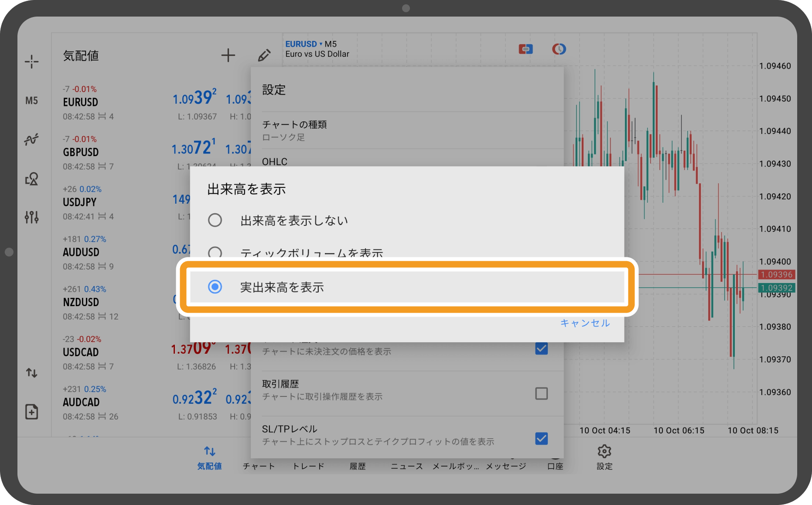
Task: Tap キャンセル to dismiss the dialog
Action: [585, 323]
